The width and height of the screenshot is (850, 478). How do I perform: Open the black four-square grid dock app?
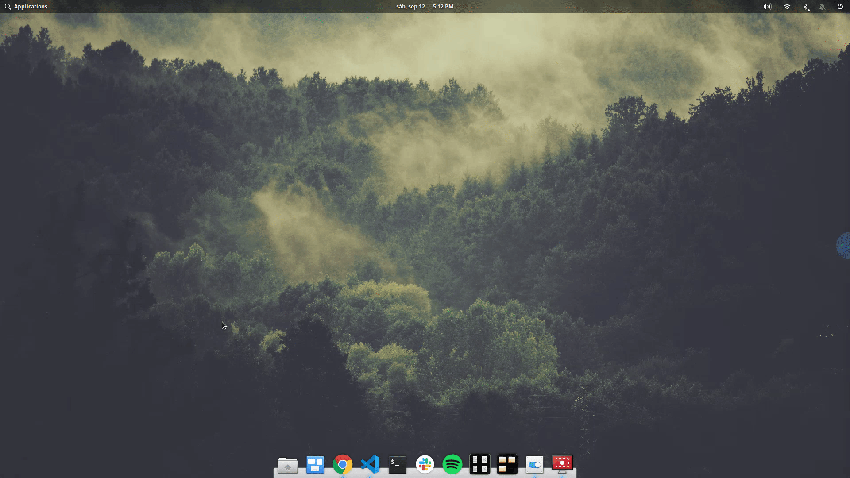pos(480,464)
